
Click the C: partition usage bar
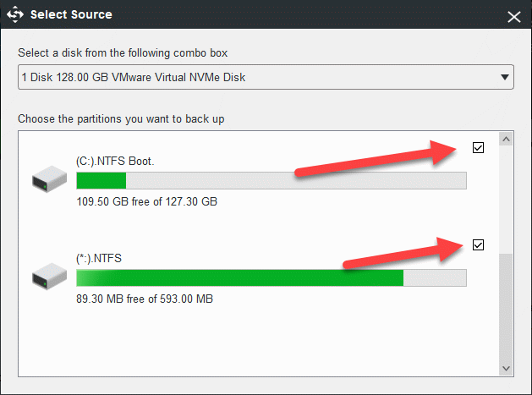[271, 180]
